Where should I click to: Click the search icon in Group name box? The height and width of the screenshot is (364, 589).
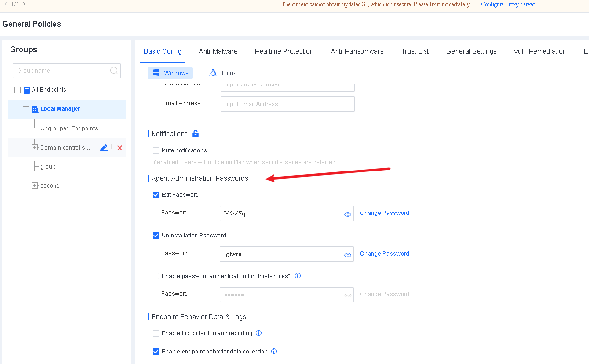(x=114, y=71)
